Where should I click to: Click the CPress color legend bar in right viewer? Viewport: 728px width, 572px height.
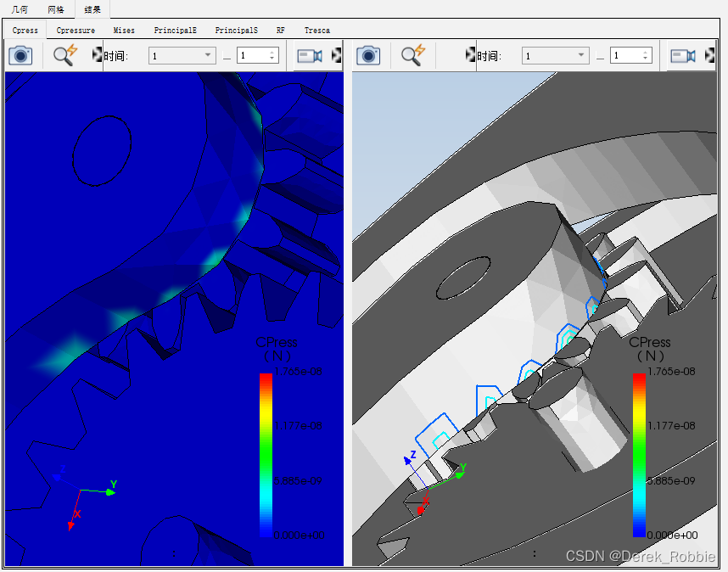pos(639,455)
